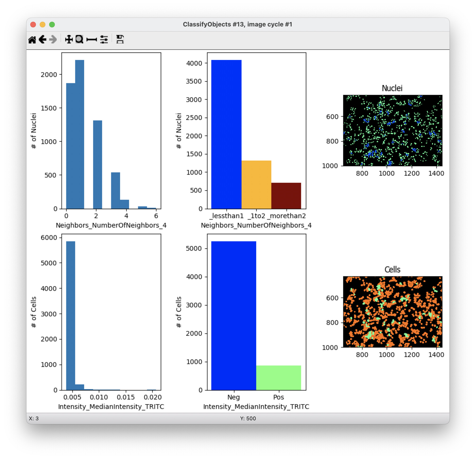The width and height of the screenshot is (476, 459).
Task: Minimize the ClassifyObjects window
Action: [43, 24]
